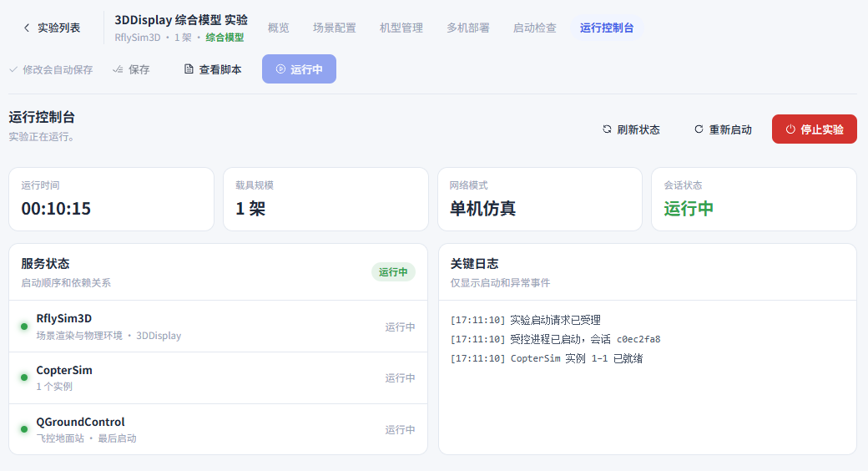Screen dimensions: 868x471
Task: Click subtitle 启动顺序和依赖关系
Action: (66, 282)
